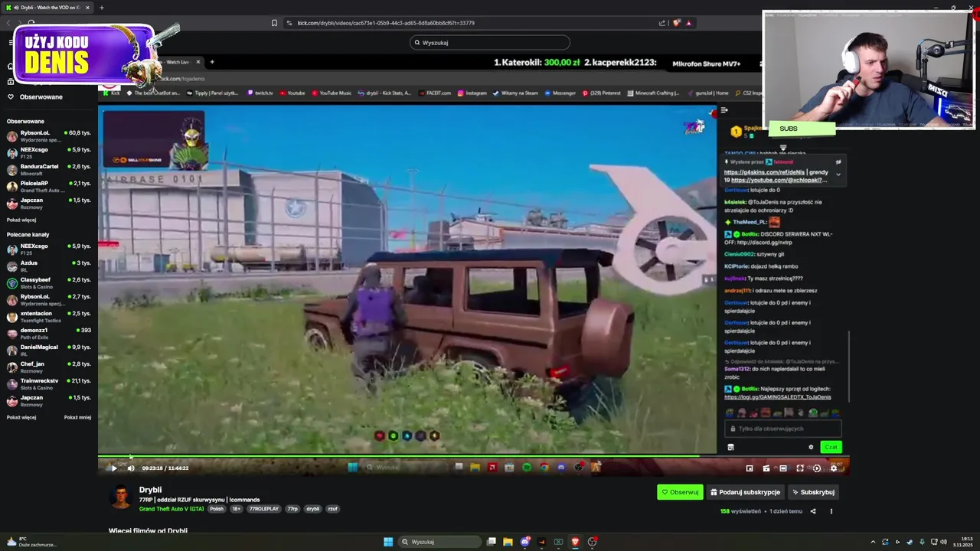This screenshot has height=551, width=980.
Task: Mute the video player volume
Action: coord(131,468)
